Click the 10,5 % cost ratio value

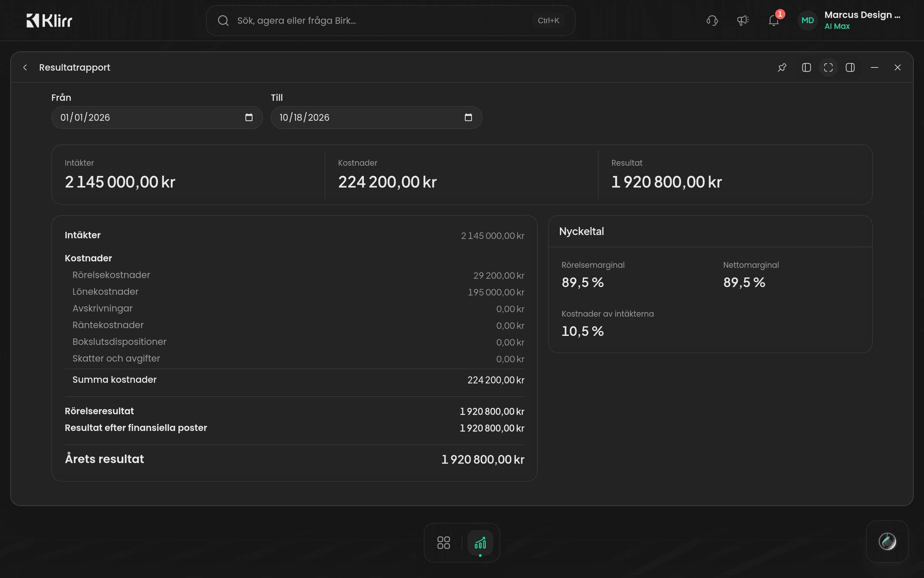click(583, 331)
